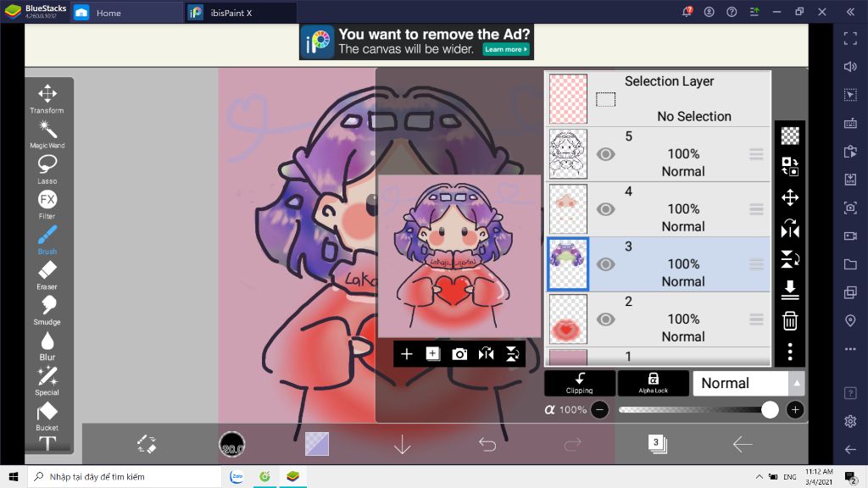The height and width of the screenshot is (488, 868).
Task: Select the Blur tool
Action: click(x=47, y=347)
